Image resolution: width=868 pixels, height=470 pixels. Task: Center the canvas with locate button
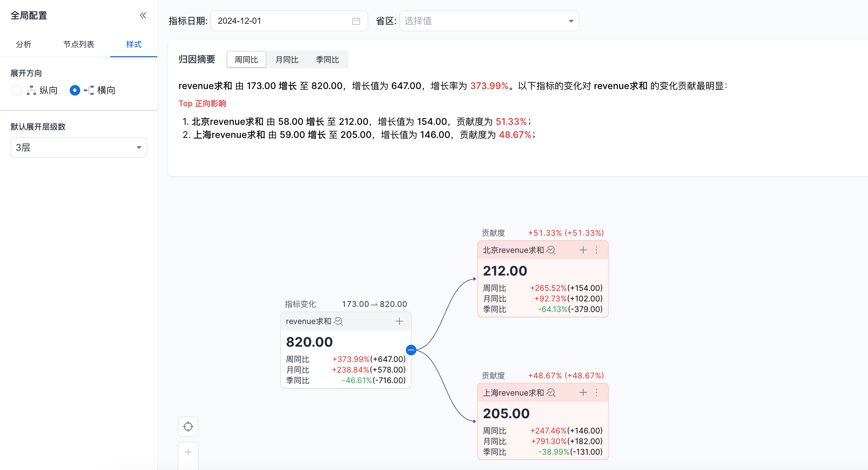188,427
